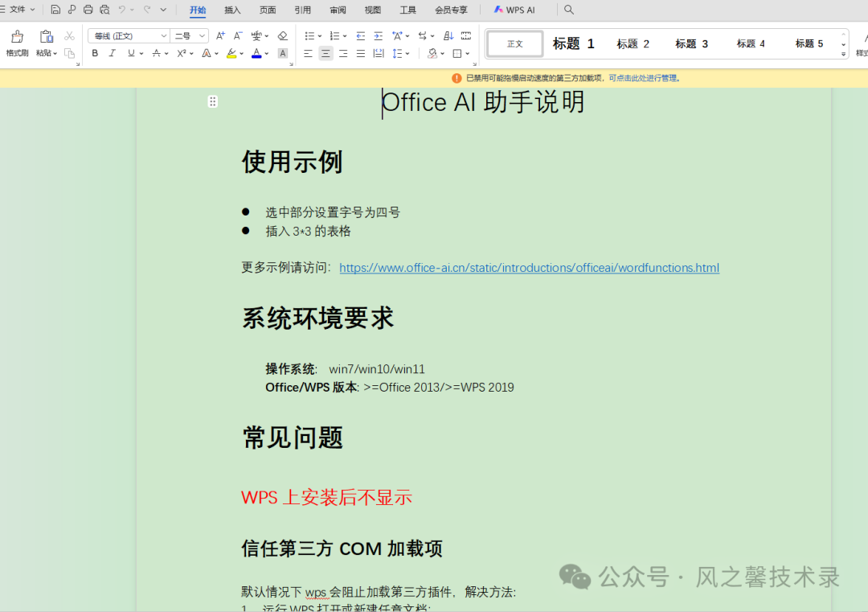Click the Print icon
The image size is (868, 612).
tap(88, 10)
